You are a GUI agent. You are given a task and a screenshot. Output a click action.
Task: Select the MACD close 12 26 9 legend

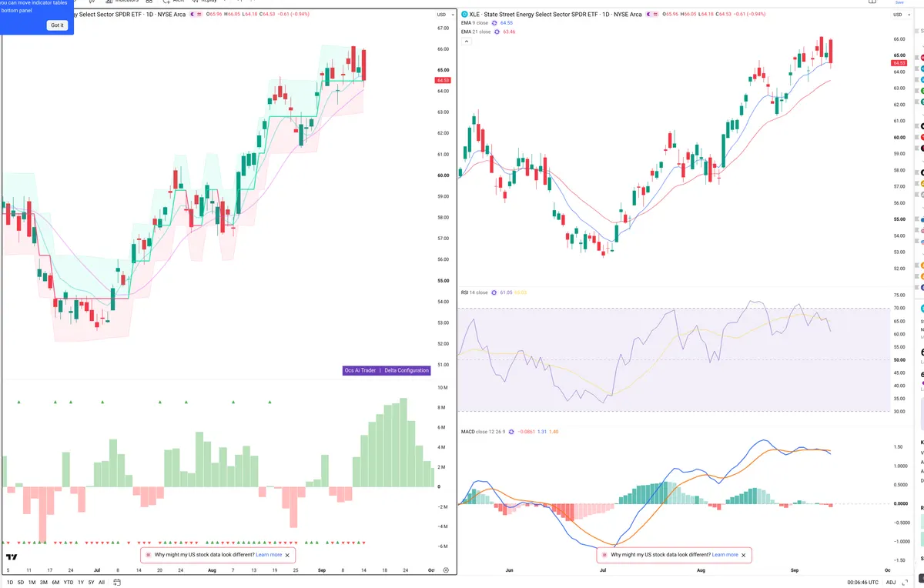click(x=483, y=432)
